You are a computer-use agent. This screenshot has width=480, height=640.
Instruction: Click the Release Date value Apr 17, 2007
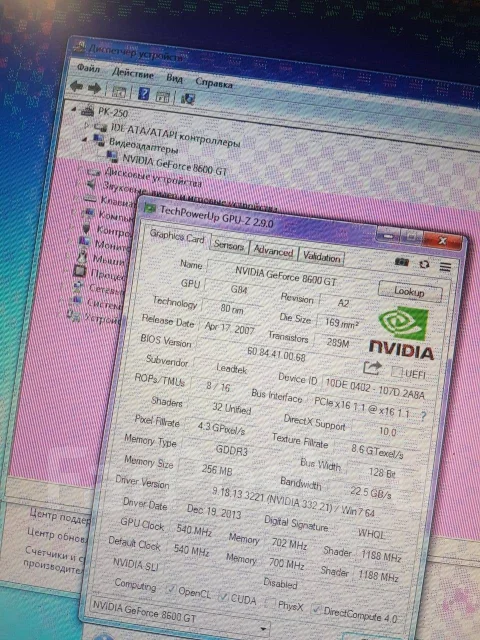230,329
